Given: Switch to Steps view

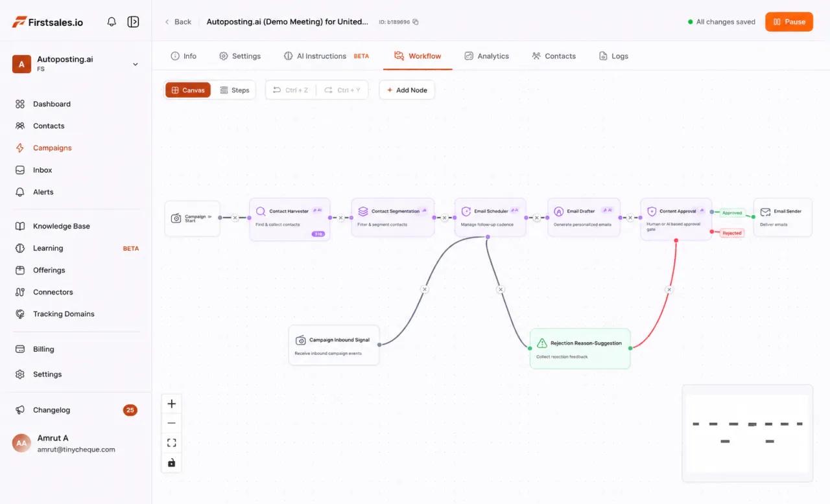Looking at the screenshot, I should coord(234,90).
